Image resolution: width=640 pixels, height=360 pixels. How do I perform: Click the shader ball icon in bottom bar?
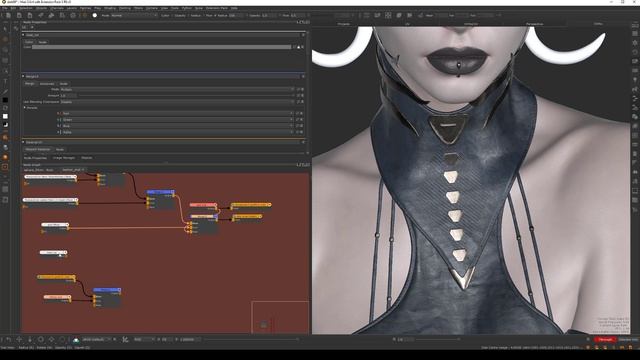click(x=76, y=340)
